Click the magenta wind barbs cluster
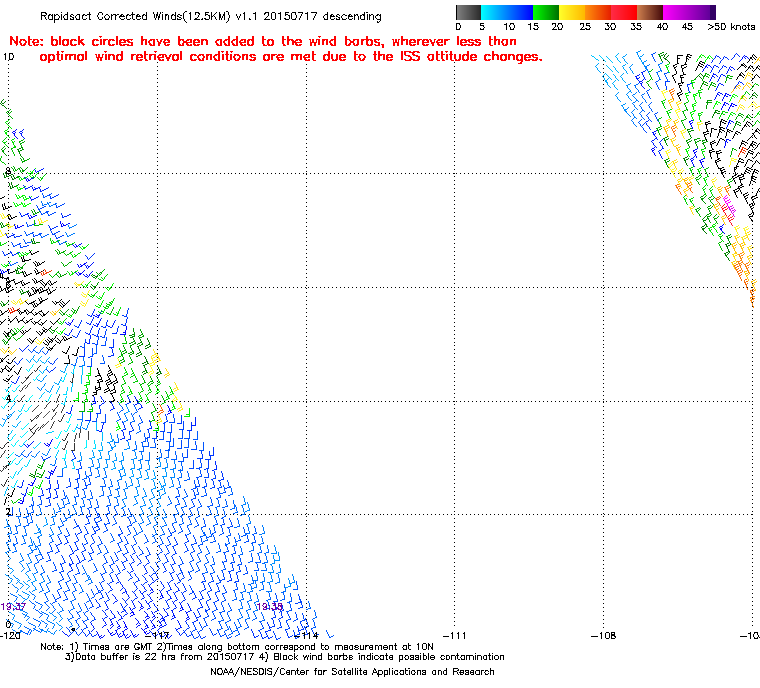Viewport: 760px width, 688px height. point(728,207)
